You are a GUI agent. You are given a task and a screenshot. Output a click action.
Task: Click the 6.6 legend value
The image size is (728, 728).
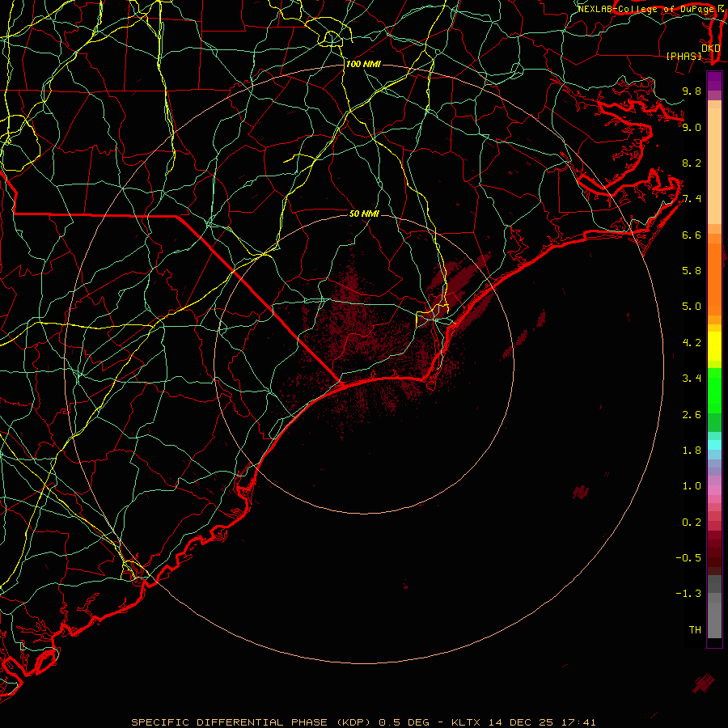(692, 235)
